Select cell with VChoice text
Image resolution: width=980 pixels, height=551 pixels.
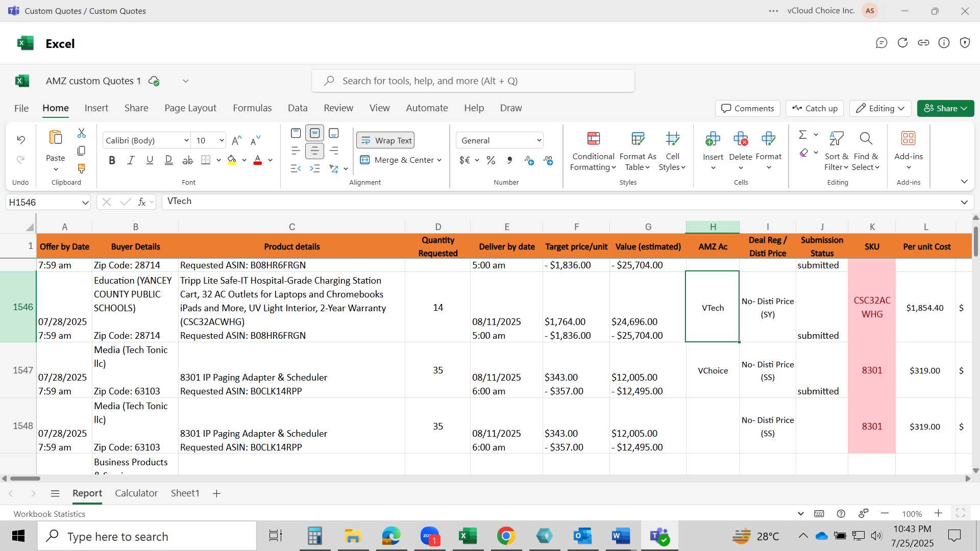tap(713, 370)
